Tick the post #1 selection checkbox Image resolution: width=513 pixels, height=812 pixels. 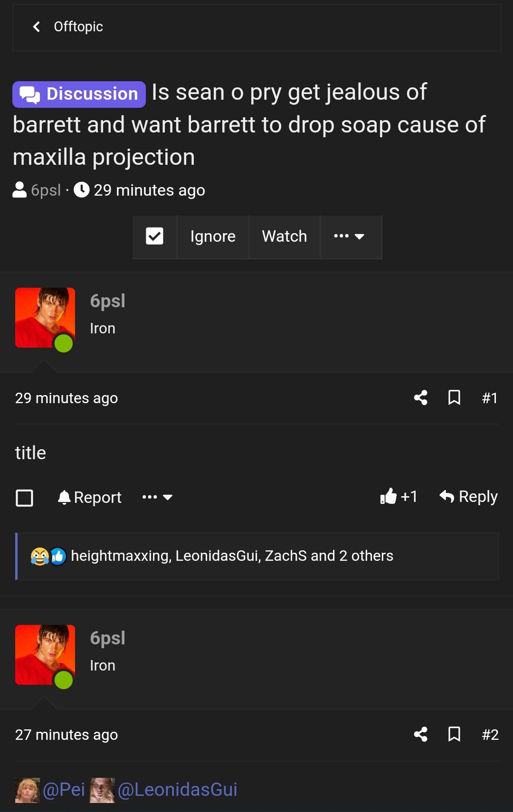[24, 498]
